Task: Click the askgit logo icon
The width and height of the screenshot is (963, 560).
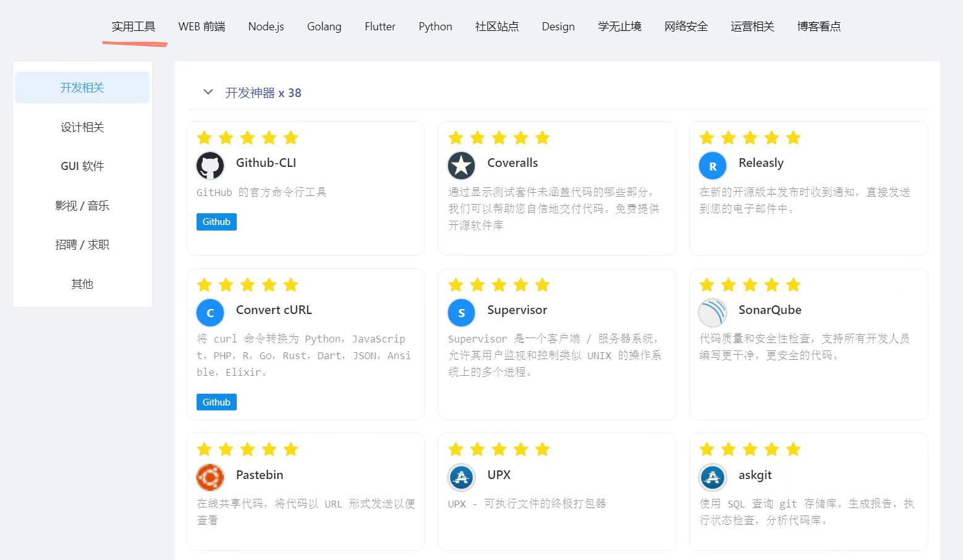Action: coord(713,477)
